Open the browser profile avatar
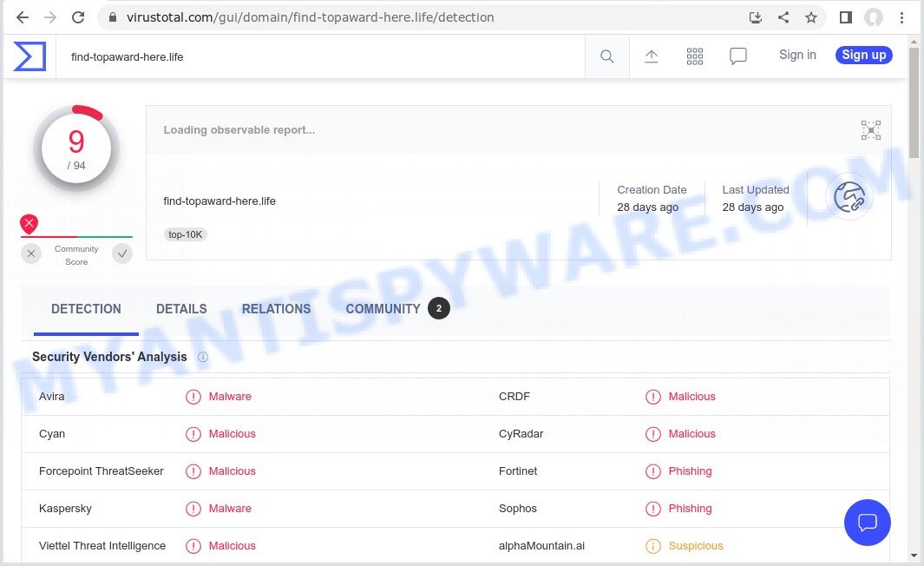 pyautogui.click(x=874, y=17)
